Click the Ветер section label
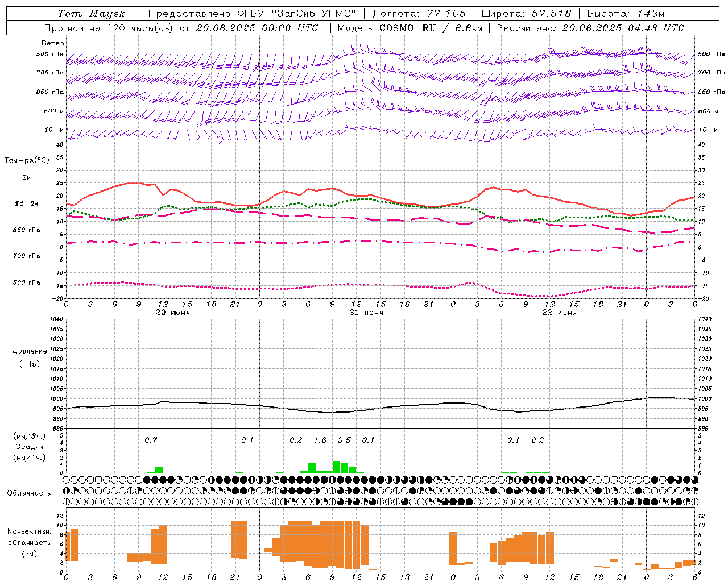This screenshot has height=582, width=728. [x=53, y=43]
